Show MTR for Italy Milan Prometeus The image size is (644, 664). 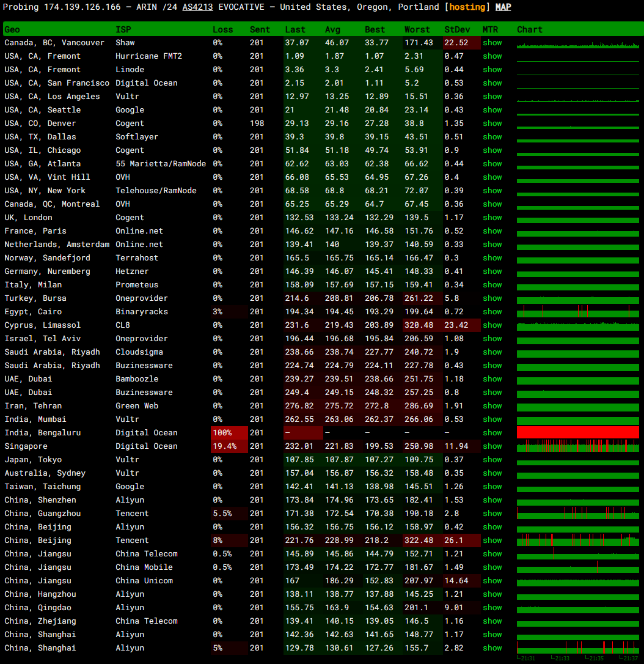tap(492, 285)
